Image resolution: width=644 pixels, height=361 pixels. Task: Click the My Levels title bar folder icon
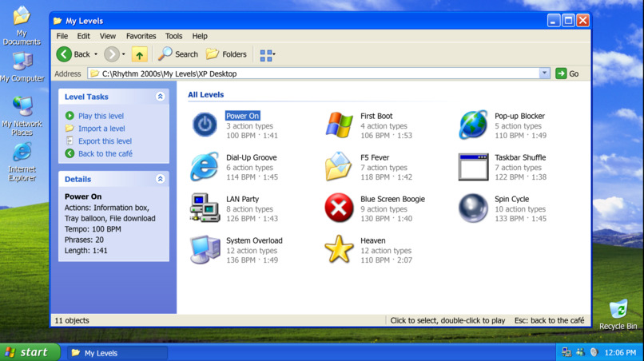click(58, 21)
